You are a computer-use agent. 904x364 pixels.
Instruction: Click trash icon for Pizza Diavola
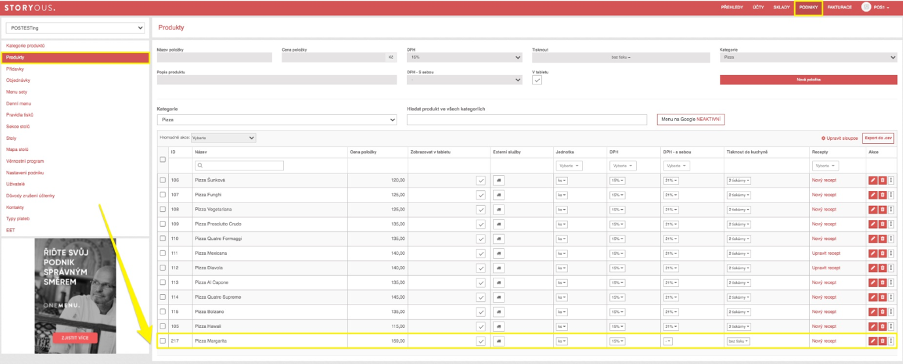882,268
